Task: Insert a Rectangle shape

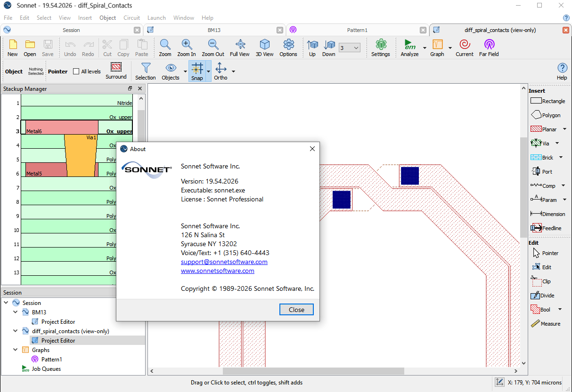Action: click(547, 101)
